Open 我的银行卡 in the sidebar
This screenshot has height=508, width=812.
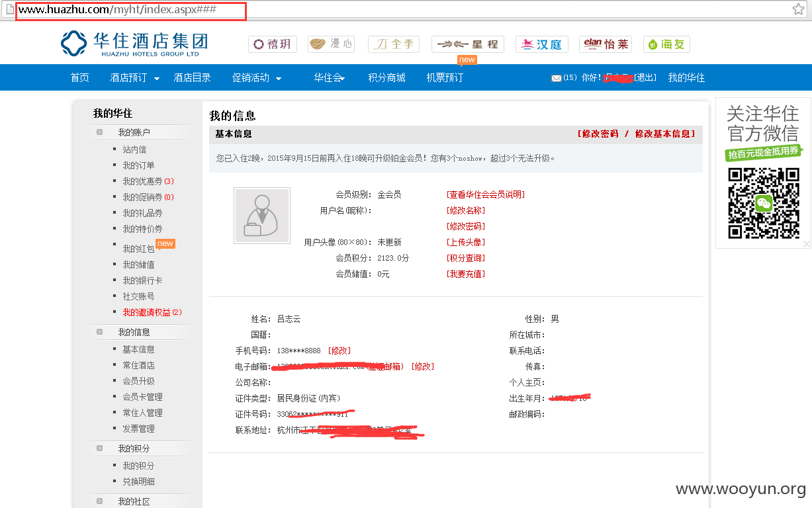[x=142, y=280]
